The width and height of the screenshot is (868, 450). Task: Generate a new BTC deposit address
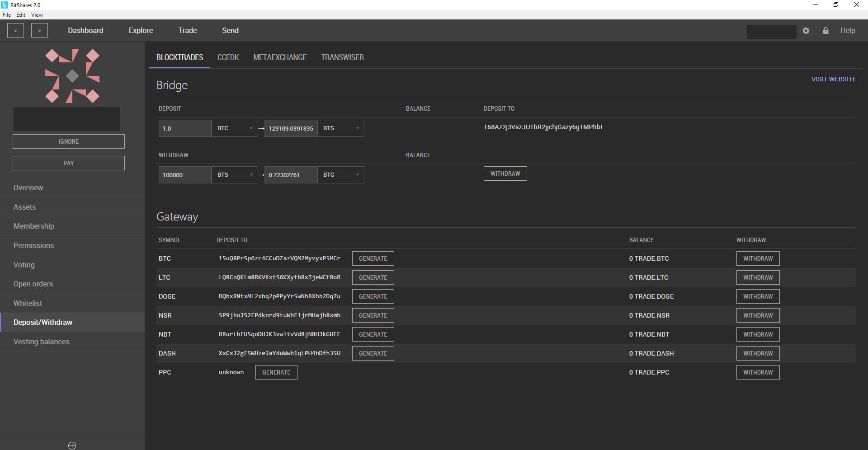[373, 258]
